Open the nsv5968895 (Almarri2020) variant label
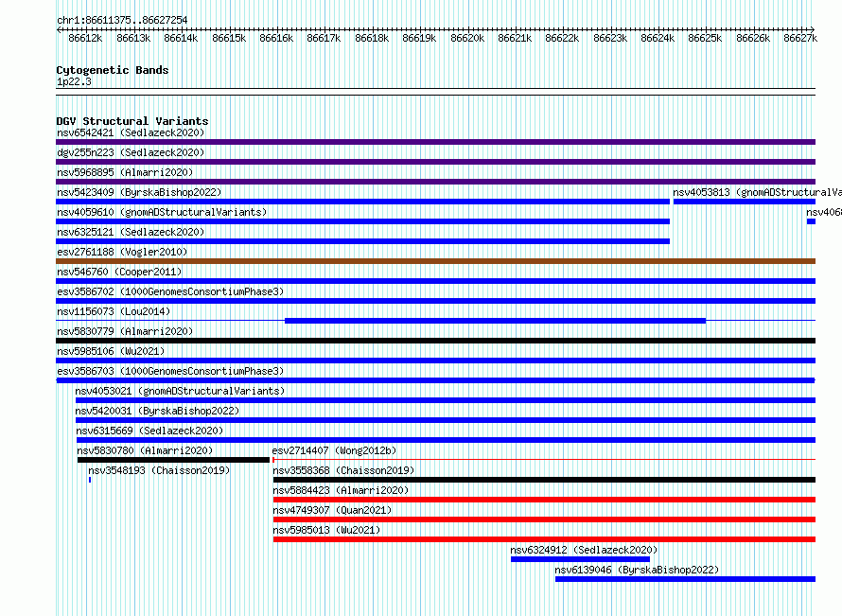 125,172
